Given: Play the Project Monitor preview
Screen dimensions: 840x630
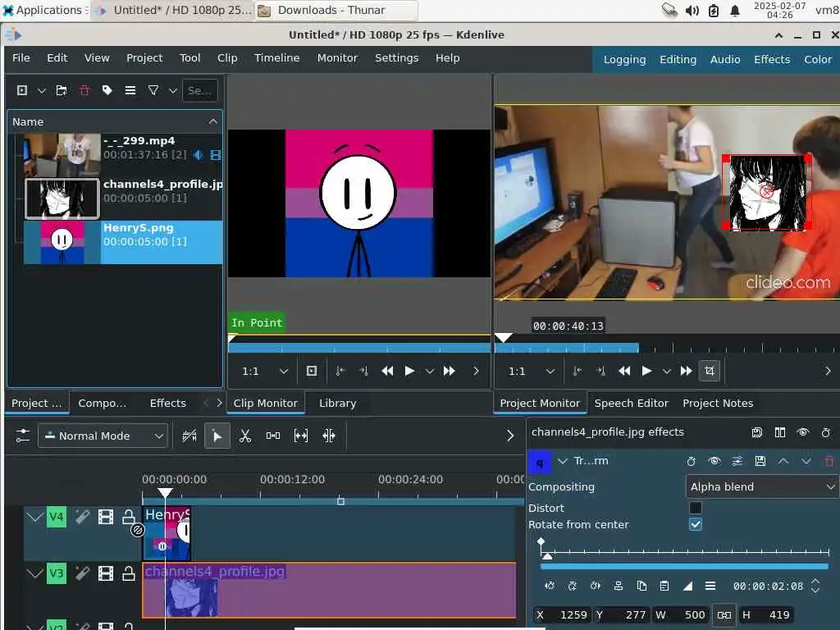Looking at the screenshot, I should pos(646,371).
